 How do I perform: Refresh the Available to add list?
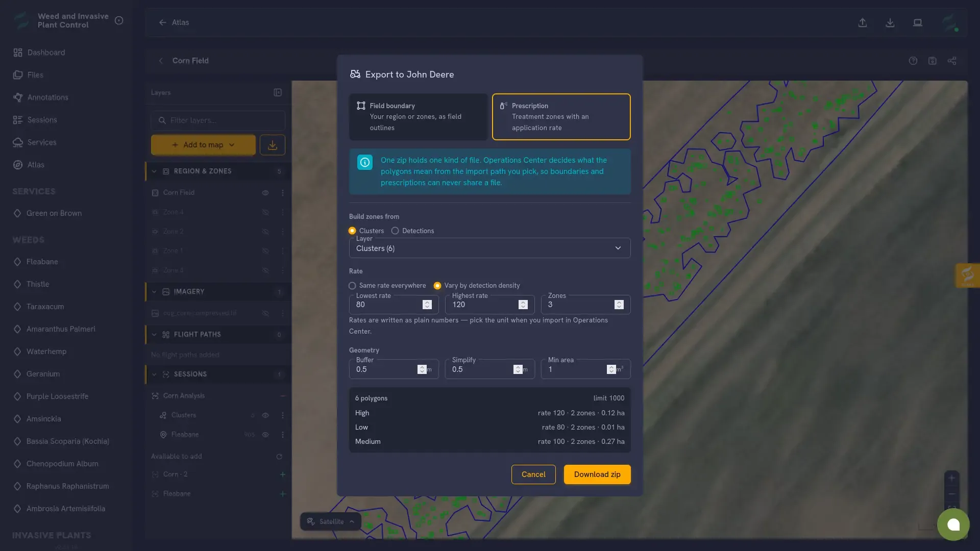coord(279,457)
